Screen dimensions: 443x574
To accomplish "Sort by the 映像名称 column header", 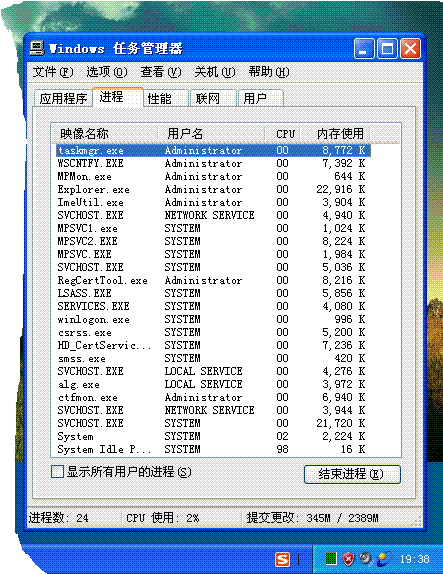I will click(104, 133).
